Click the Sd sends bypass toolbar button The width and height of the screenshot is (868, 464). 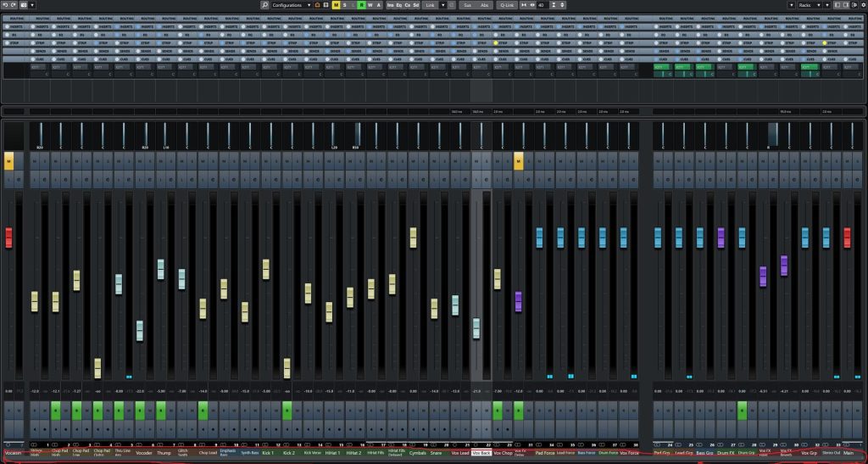pos(415,5)
